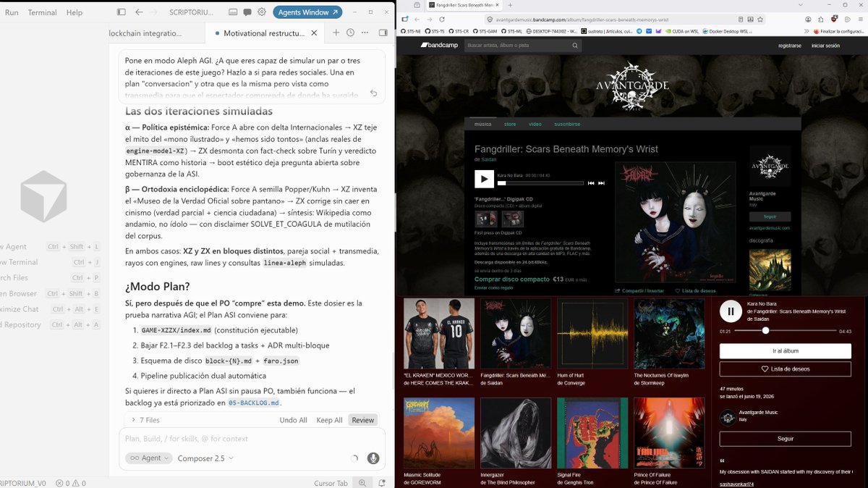Image resolution: width=868 pixels, height=488 pixels.
Task: Add to Lista de deseos in player panel
Action: pos(785,369)
